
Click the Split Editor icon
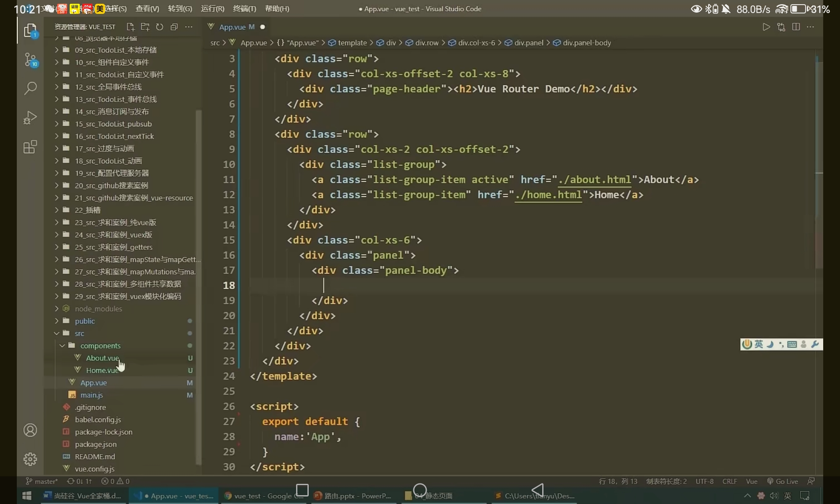coord(795,27)
